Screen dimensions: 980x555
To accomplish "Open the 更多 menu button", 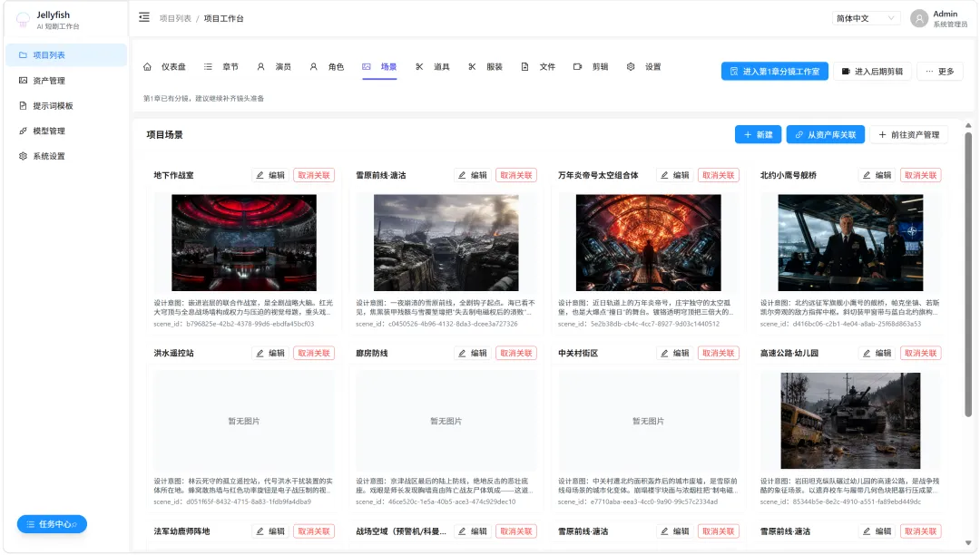I will pos(939,71).
